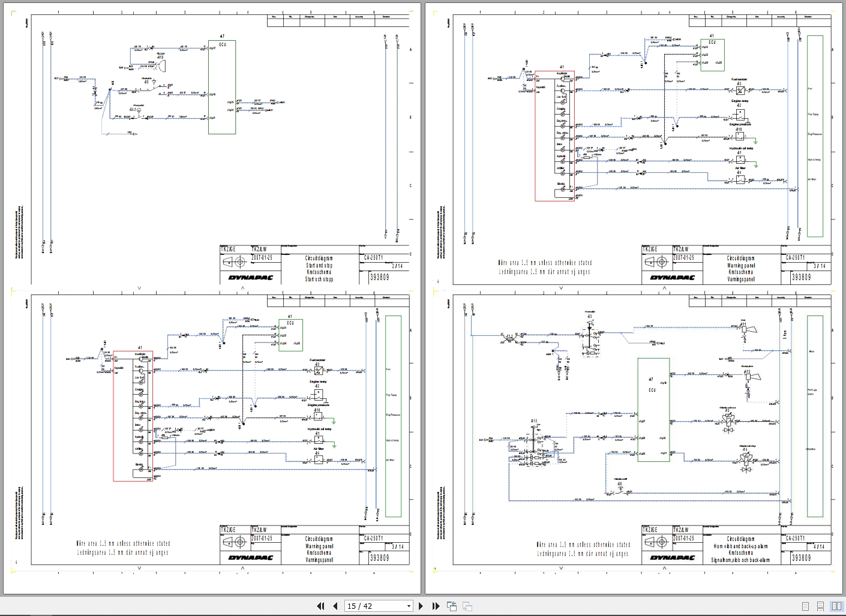Click the green ECU block on sheet 2/14
This screenshot has height=616, width=846.
[222, 87]
